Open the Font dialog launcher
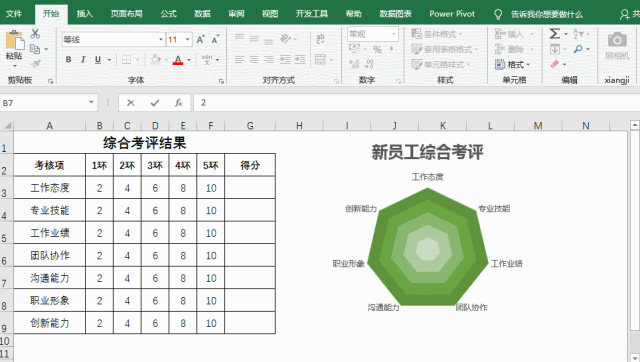640x362 pixels. (221, 81)
